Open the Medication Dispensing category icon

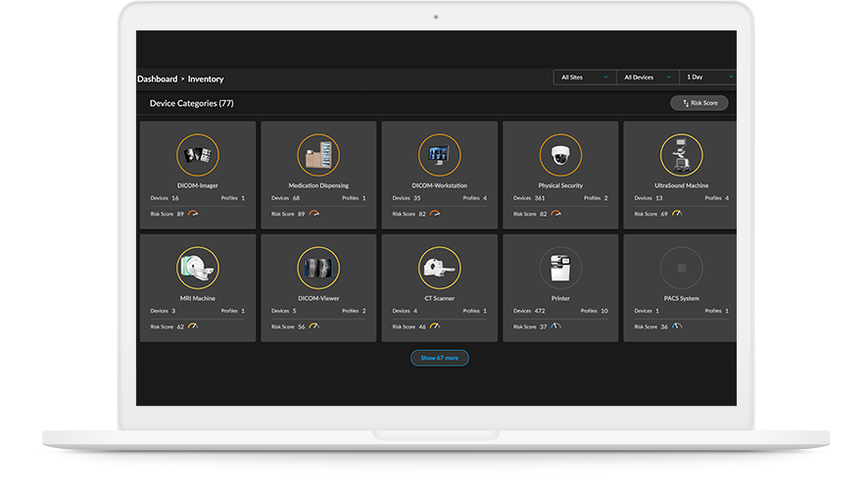click(x=318, y=155)
